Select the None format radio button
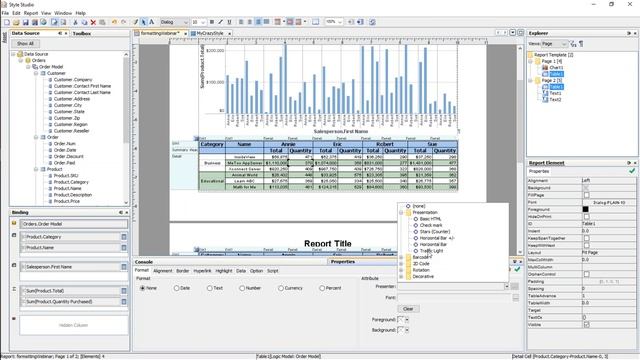The image size is (640, 360). click(x=142, y=288)
